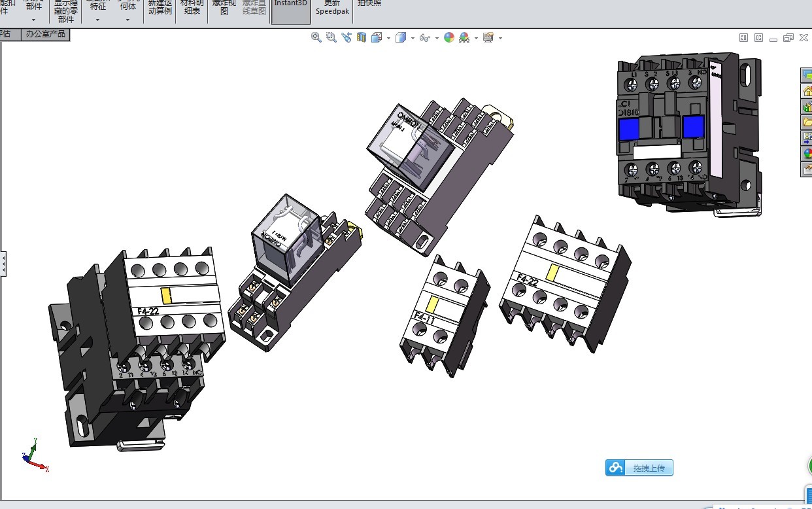Open the Appearances color ball pane tab
This screenshot has width=812, height=509.
tap(807, 154)
